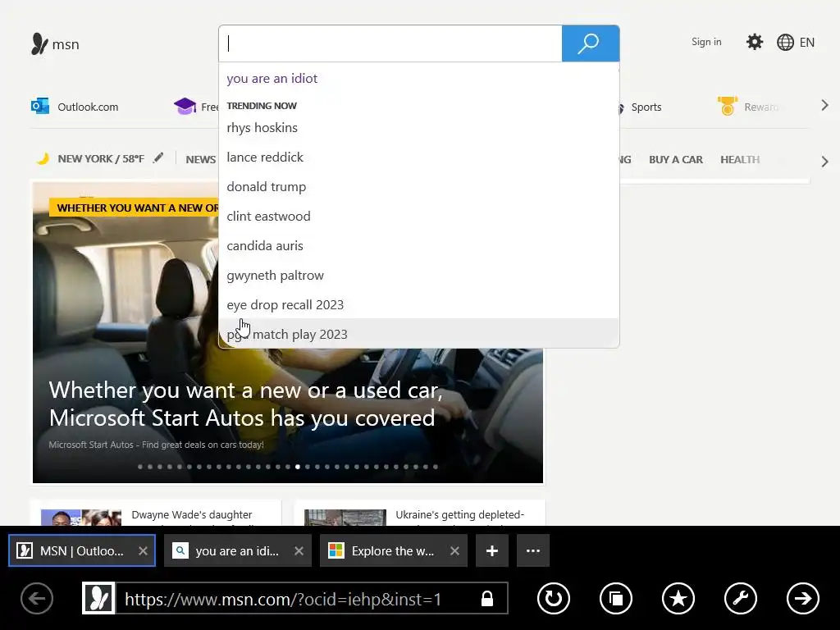This screenshot has height=630, width=840.
Task: Open the tabs view button
Action: (616, 598)
